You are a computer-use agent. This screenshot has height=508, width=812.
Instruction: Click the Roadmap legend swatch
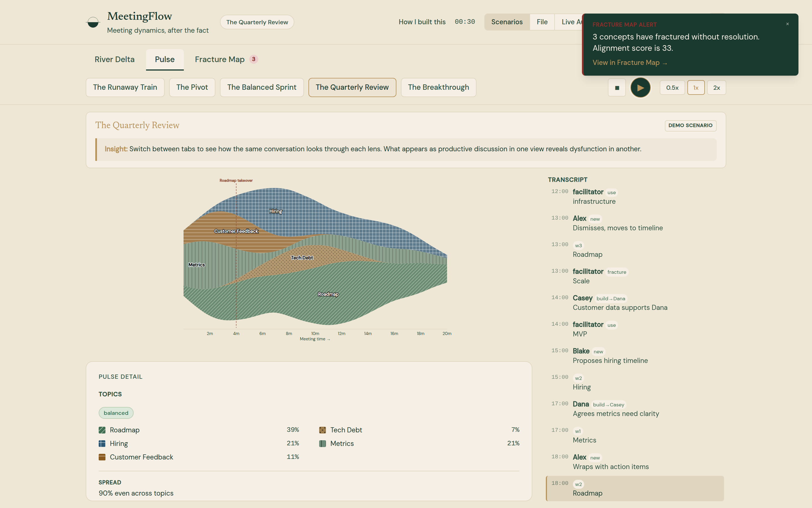tap(102, 430)
